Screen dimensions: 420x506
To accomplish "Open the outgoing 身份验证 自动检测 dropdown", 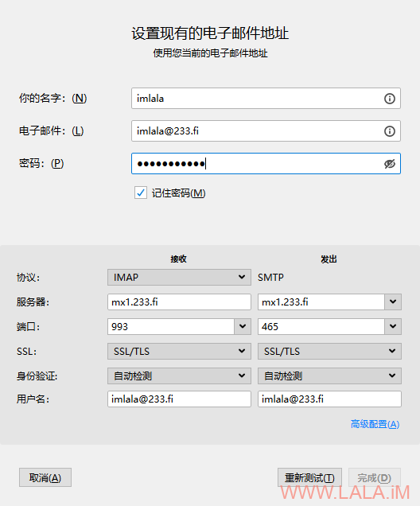I will (x=329, y=376).
